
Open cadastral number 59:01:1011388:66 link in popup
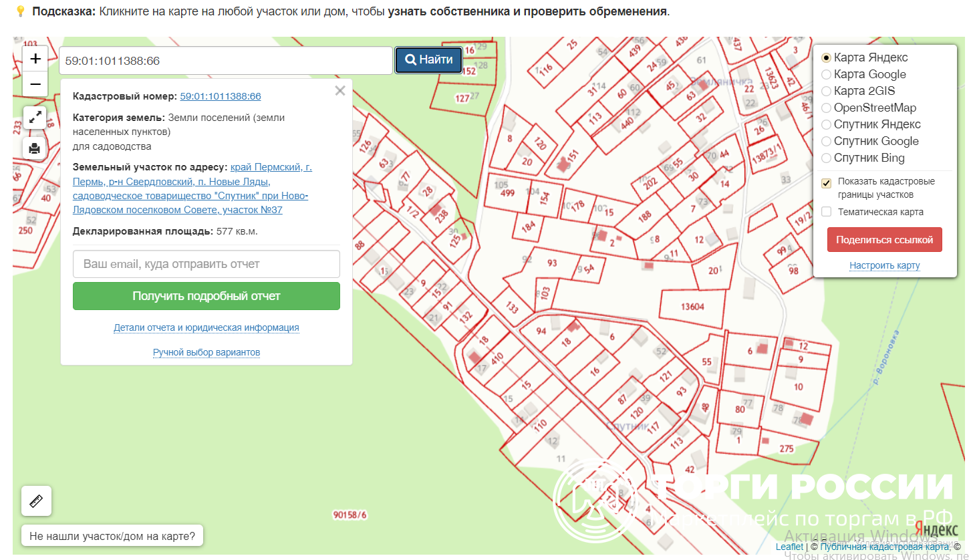tap(221, 96)
